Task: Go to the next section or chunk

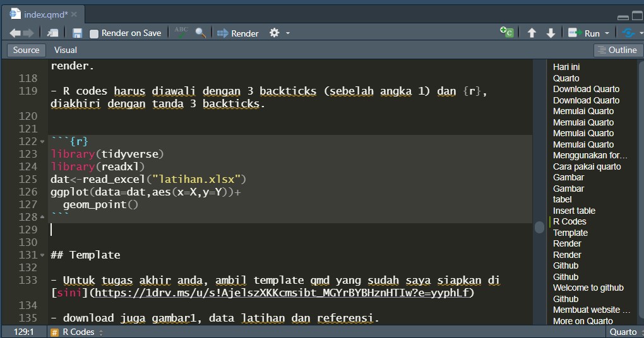Action: coord(551,33)
